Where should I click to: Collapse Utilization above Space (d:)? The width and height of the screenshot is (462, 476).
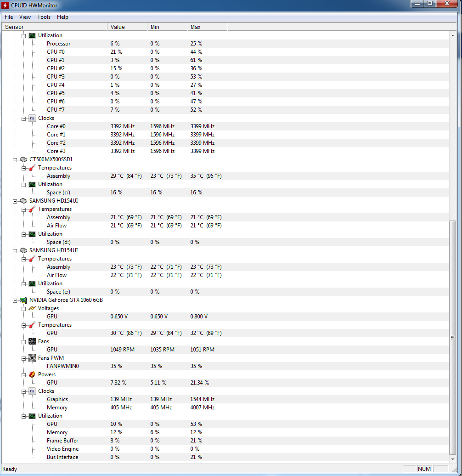pos(24,234)
